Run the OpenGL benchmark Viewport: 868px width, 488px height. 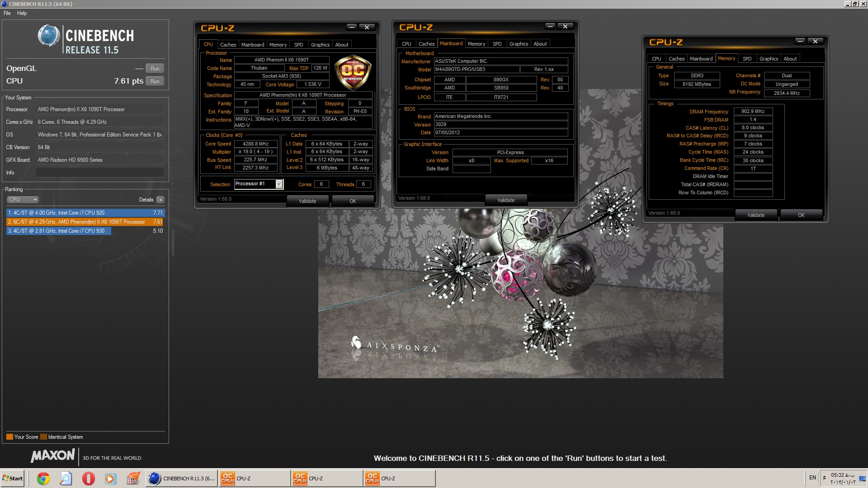pyautogui.click(x=155, y=69)
